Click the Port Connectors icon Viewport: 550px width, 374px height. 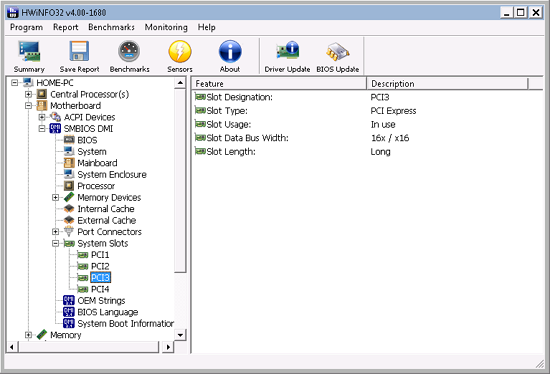pyautogui.click(x=69, y=232)
